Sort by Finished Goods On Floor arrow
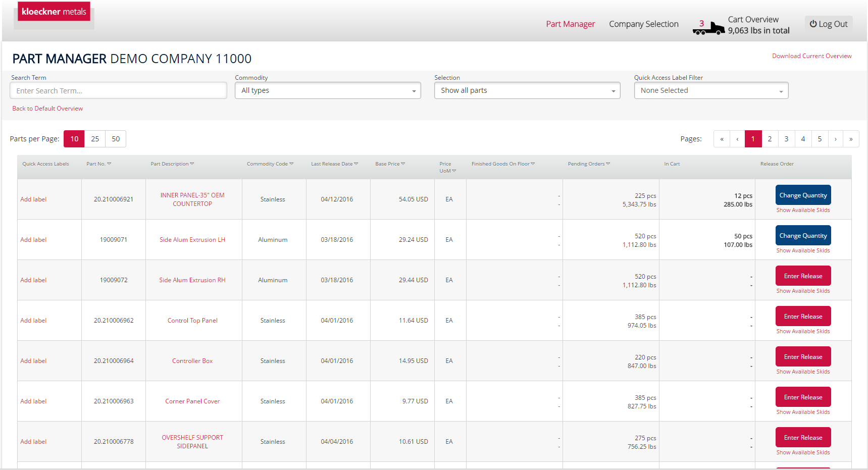Screen dimensions: 868x470 click(x=533, y=164)
